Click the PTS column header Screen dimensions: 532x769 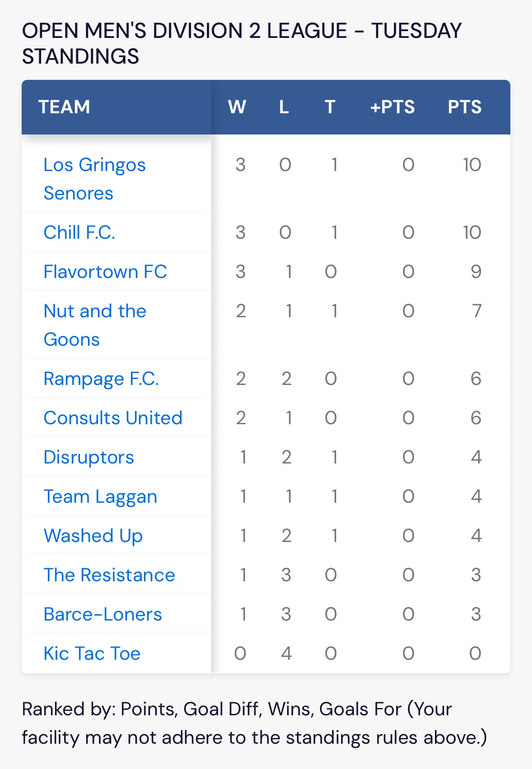tap(465, 107)
